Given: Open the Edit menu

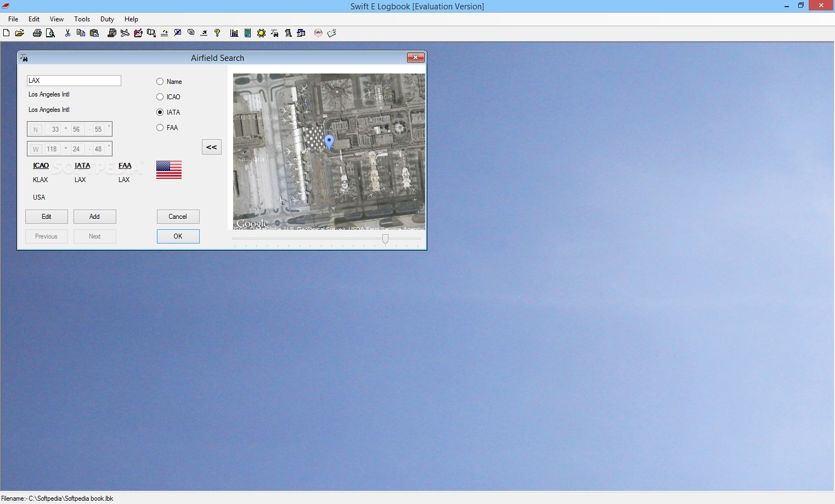Looking at the screenshot, I should 34,19.
